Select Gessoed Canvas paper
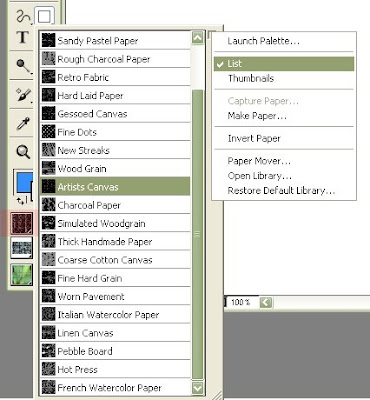Image resolution: width=370 pixels, height=400 pixels. tap(115, 114)
